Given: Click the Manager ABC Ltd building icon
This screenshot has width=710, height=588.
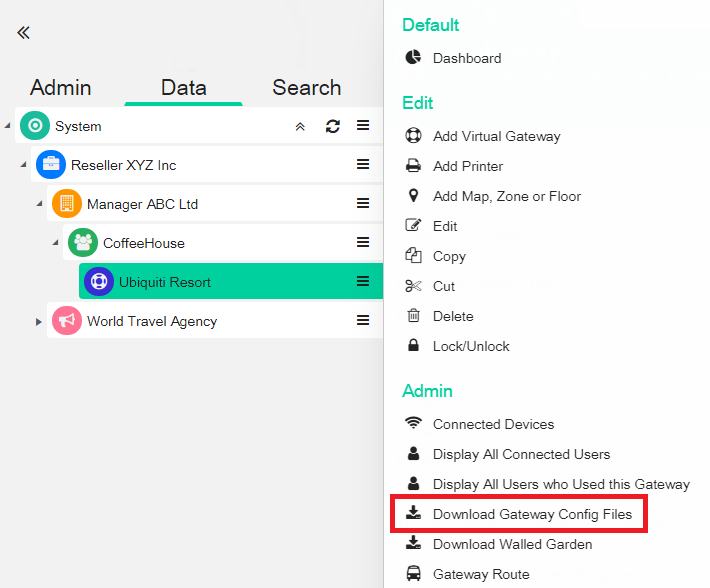Looking at the screenshot, I should [x=67, y=204].
